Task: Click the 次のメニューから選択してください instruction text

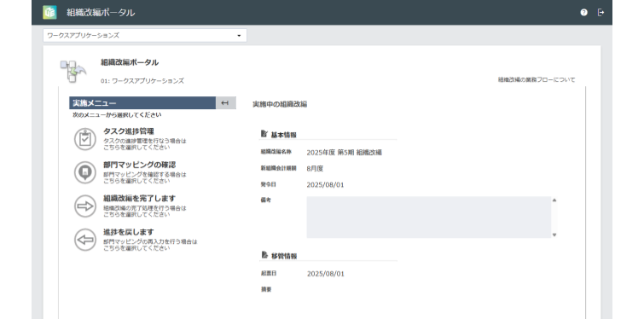Action: click(x=117, y=115)
